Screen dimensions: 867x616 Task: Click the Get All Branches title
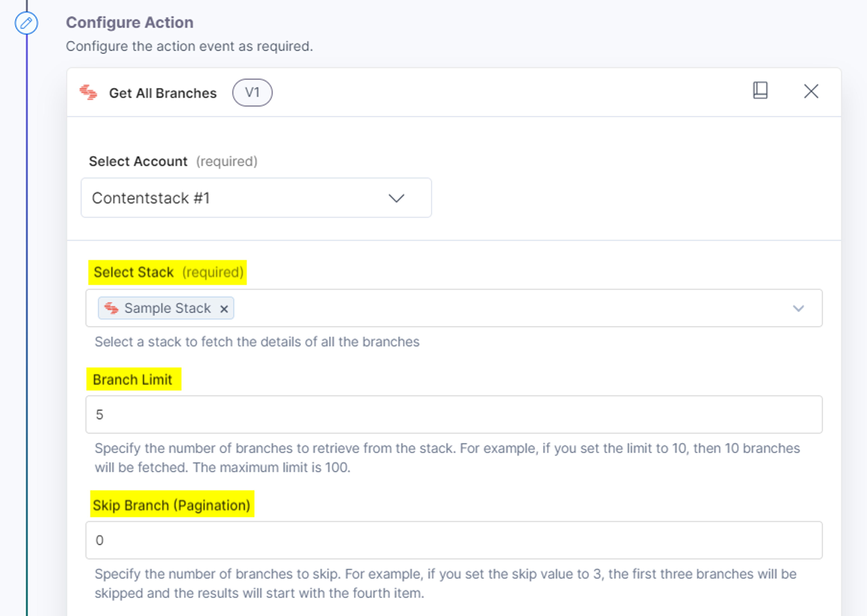(163, 93)
